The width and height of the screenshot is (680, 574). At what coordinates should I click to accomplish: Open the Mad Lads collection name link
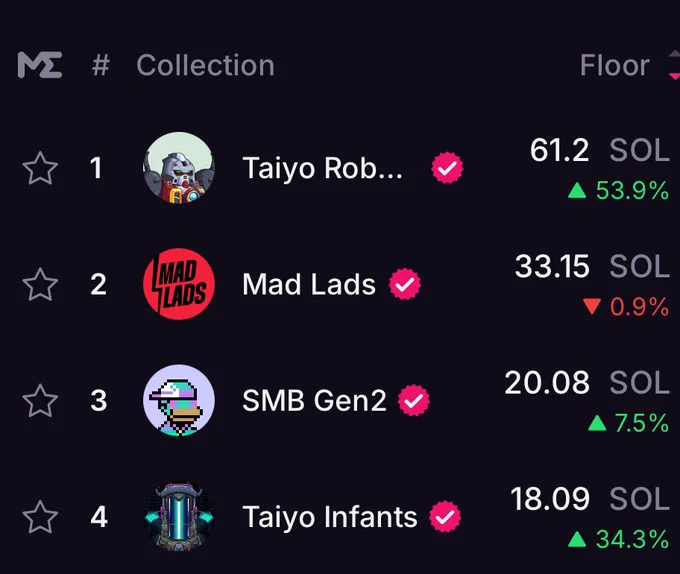point(309,284)
